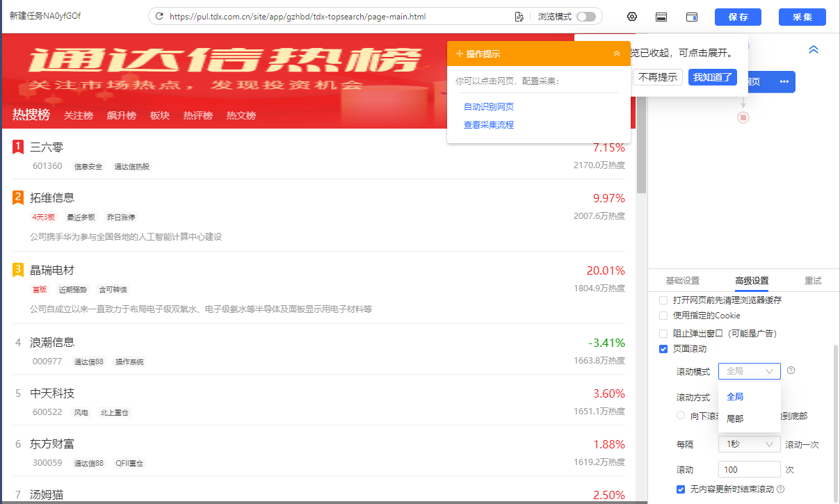Open the 热文榜 tab
Screen dimensions: 840x504
click(241, 115)
